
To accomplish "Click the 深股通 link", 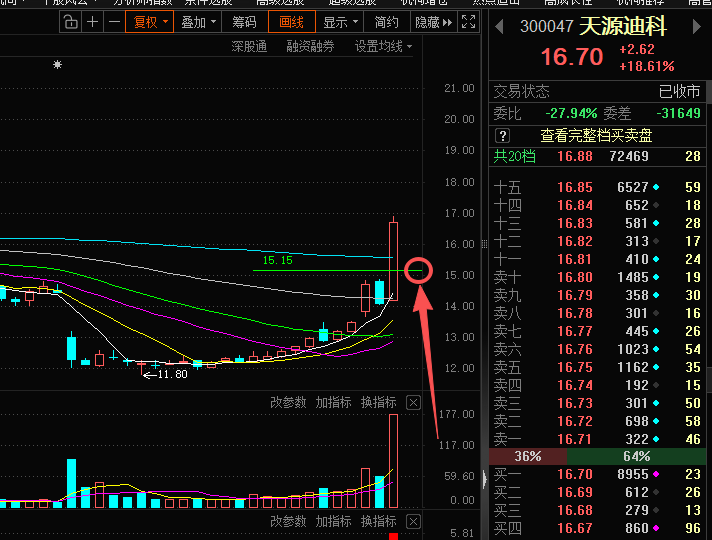I will pos(249,46).
